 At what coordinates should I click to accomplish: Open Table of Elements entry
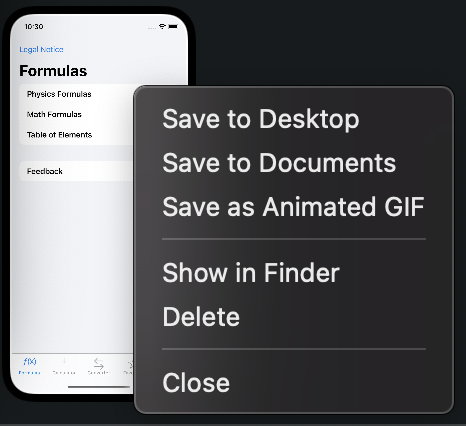59,135
